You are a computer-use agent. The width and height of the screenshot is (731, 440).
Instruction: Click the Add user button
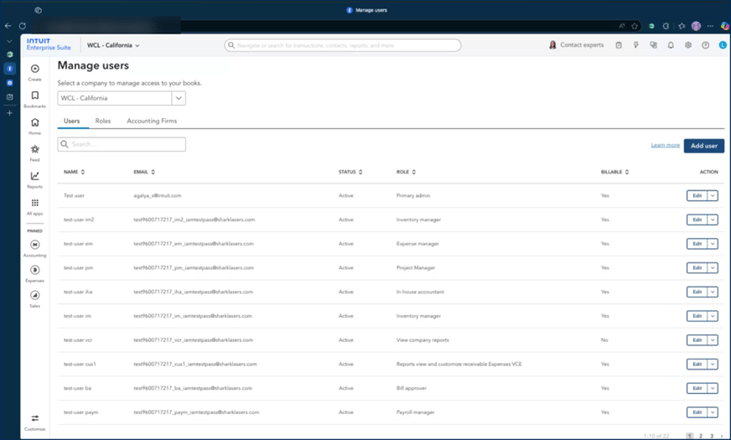[x=704, y=145]
